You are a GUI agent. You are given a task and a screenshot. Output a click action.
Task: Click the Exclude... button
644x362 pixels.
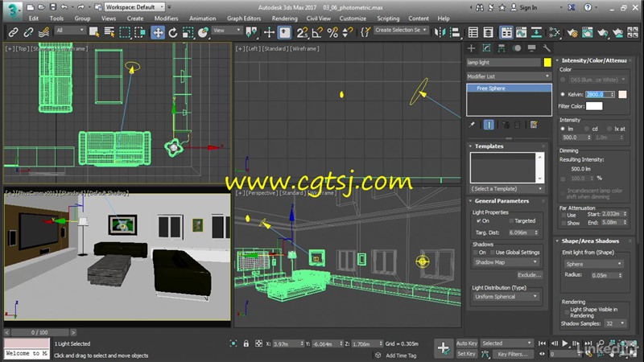click(x=530, y=275)
